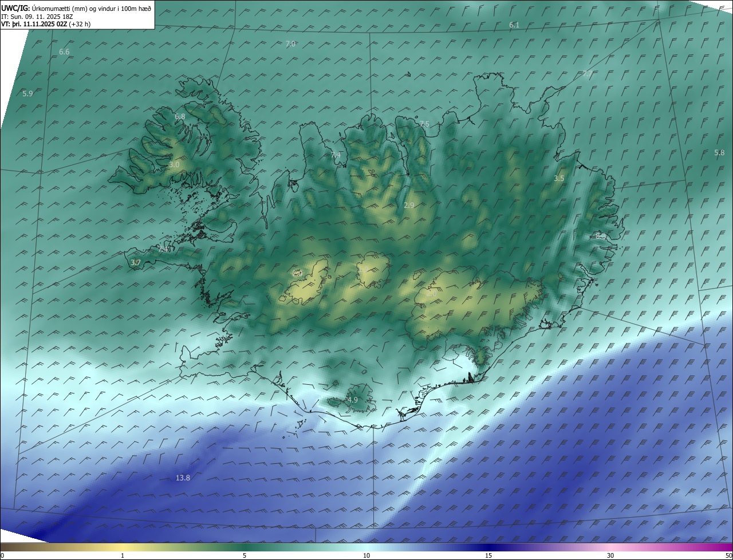The image size is (733, 560).
Task: Click the 3.7 value label
Action: (135, 263)
